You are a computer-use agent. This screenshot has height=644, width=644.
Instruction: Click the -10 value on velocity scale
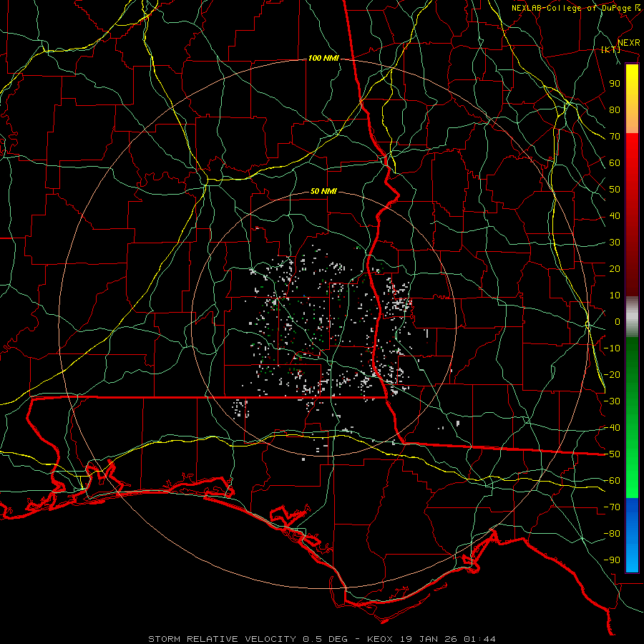(x=612, y=348)
